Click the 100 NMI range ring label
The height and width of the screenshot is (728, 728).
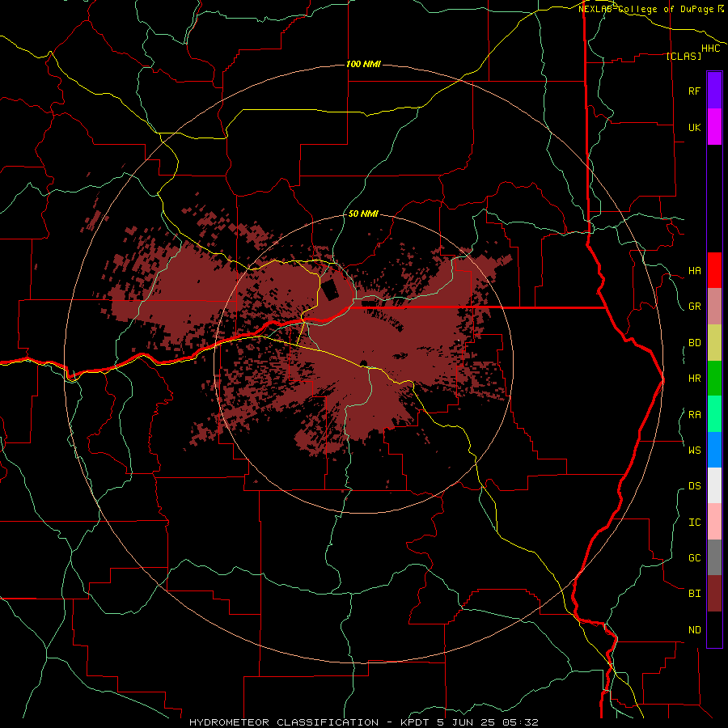click(x=363, y=64)
